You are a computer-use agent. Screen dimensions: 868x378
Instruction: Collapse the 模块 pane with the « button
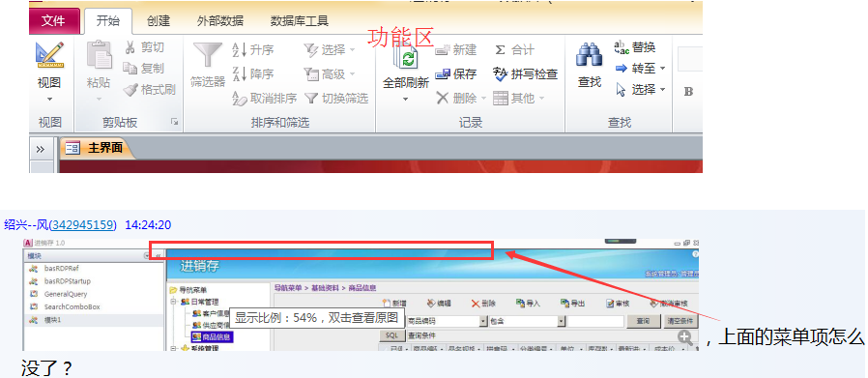pyautogui.click(x=159, y=255)
